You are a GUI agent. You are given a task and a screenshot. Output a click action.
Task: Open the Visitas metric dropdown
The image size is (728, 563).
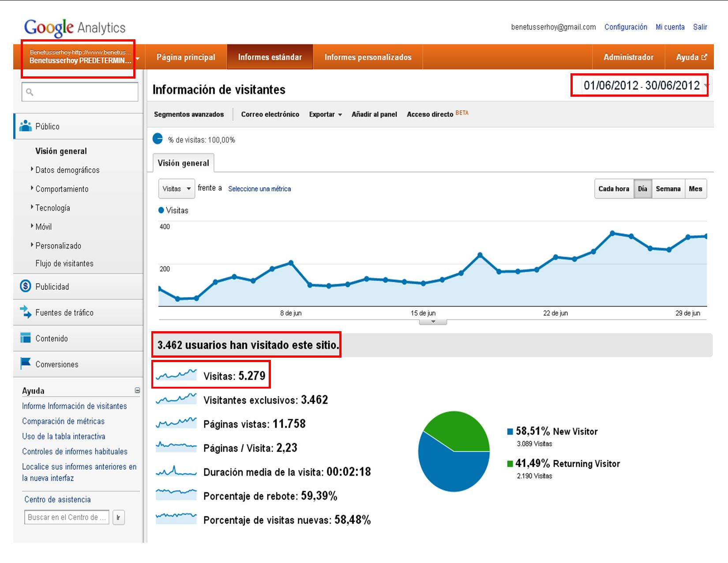point(176,189)
